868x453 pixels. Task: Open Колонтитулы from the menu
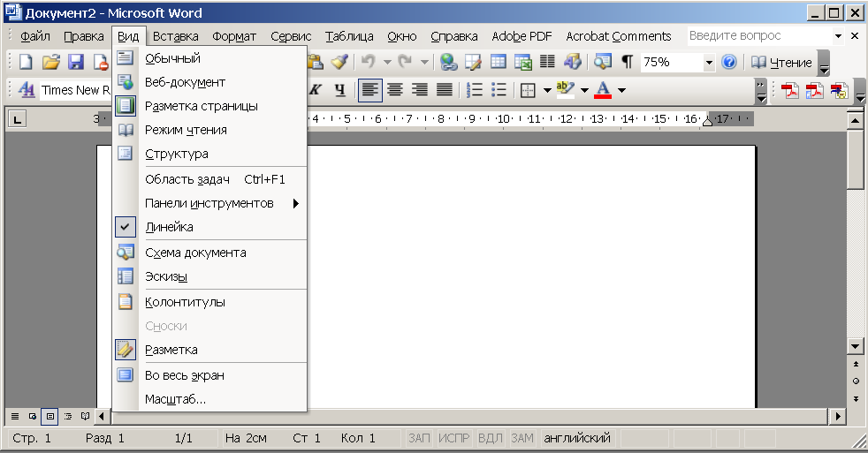209,302
